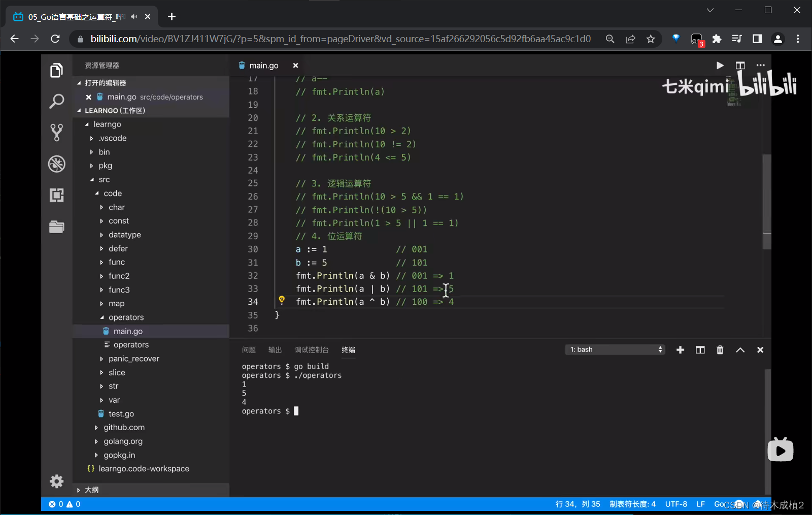Viewport: 812px width, 515px height.
Task: Open the zoom magnifier in address bar
Action: pos(610,39)
